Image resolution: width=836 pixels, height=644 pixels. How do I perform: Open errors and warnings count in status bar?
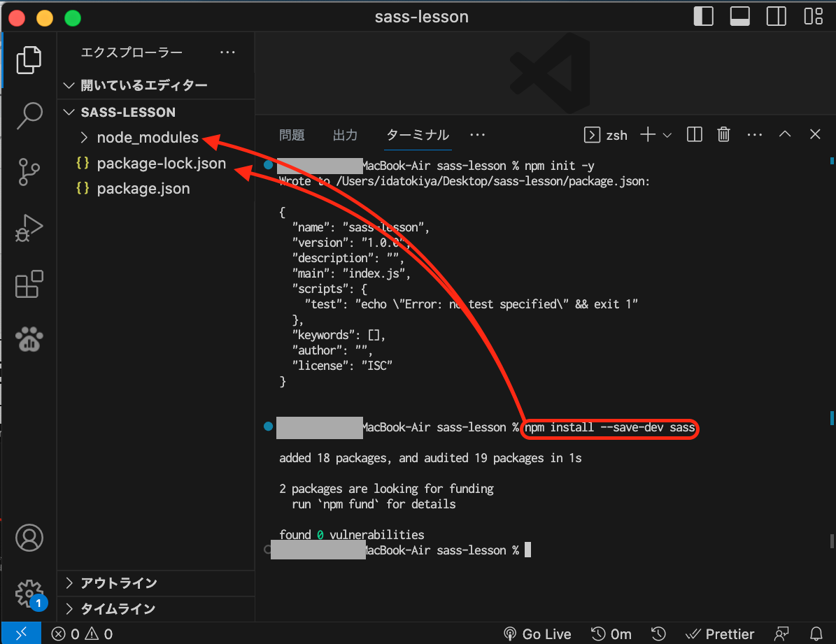click(x=82, y=634)
